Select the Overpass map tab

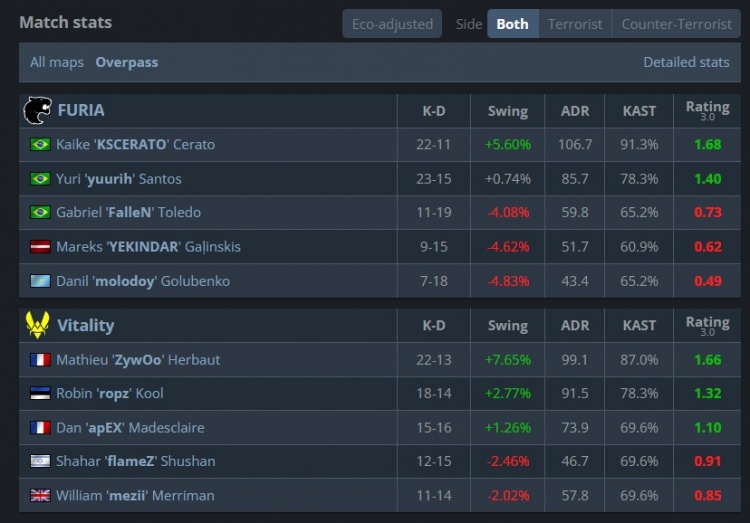click(127, 62)
